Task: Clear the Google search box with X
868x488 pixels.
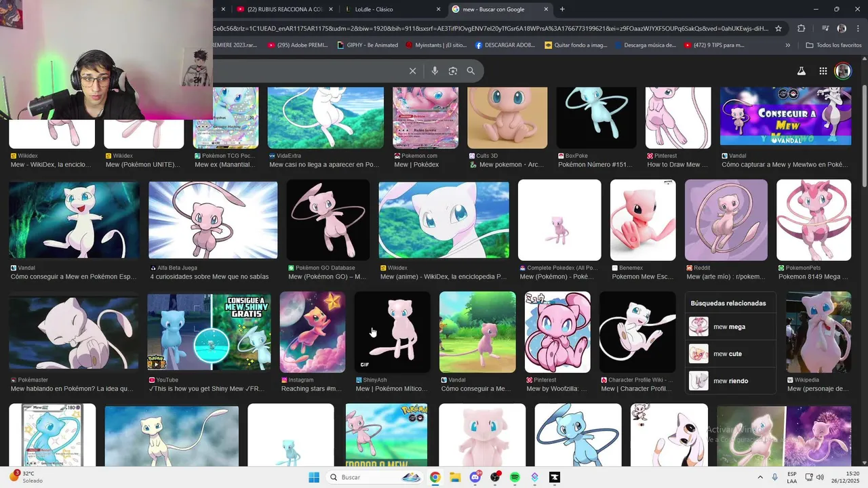Action: pos(412,71)
